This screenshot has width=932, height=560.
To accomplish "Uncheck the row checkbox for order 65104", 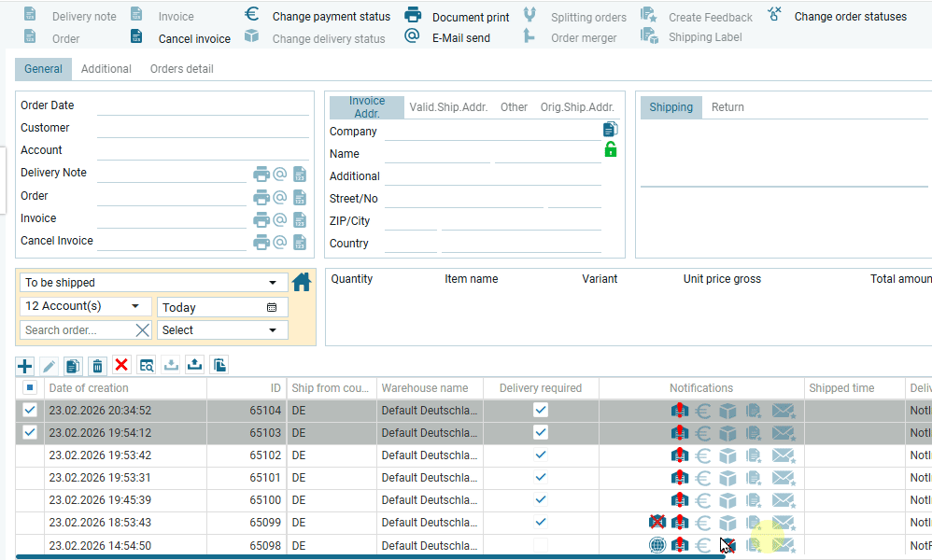I will coord(30,410).
